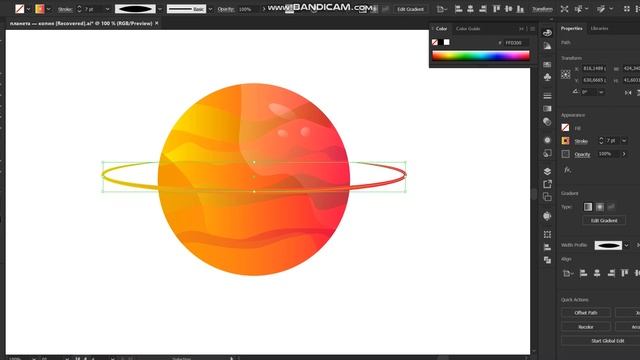640x360 pixels.
Task: Click Align Right in Properties Align section
Action: pyautogui.click(x=611, y=273)
